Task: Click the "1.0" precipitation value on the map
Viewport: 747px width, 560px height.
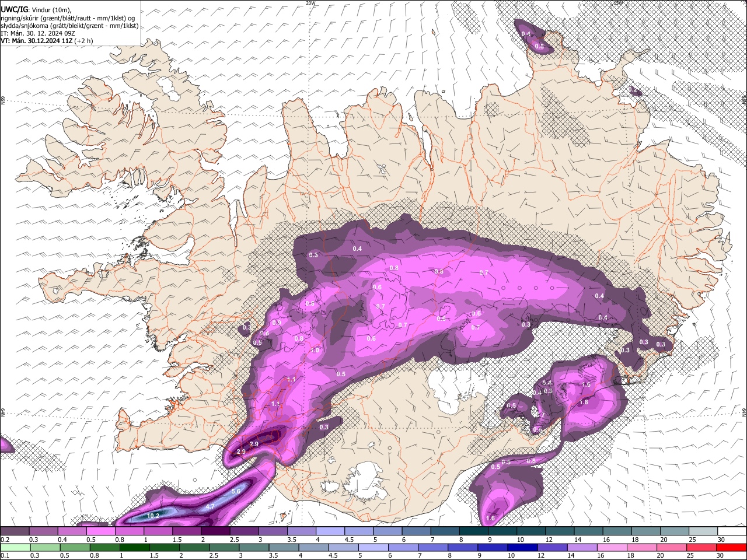Action: 315,351
